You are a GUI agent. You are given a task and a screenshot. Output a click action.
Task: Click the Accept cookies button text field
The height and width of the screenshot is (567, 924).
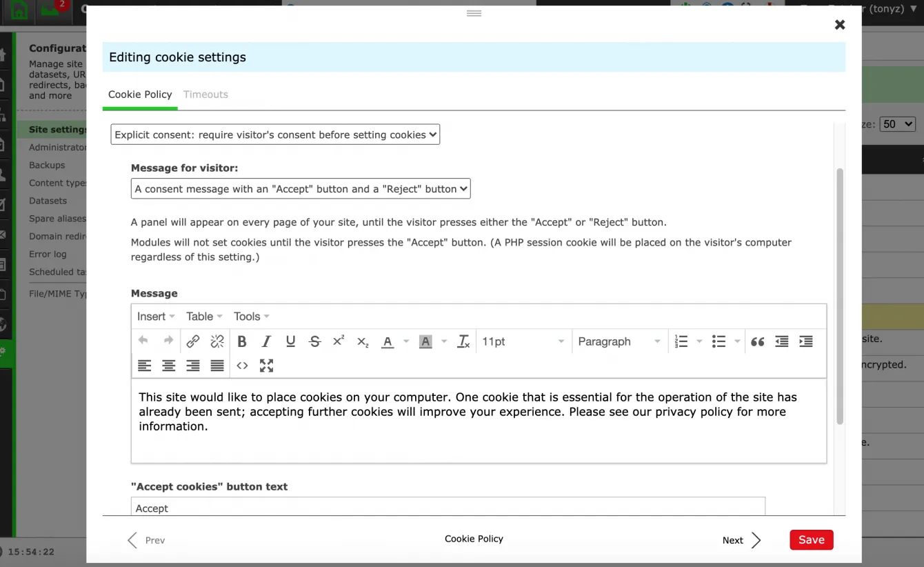click(x=448, y=507)
